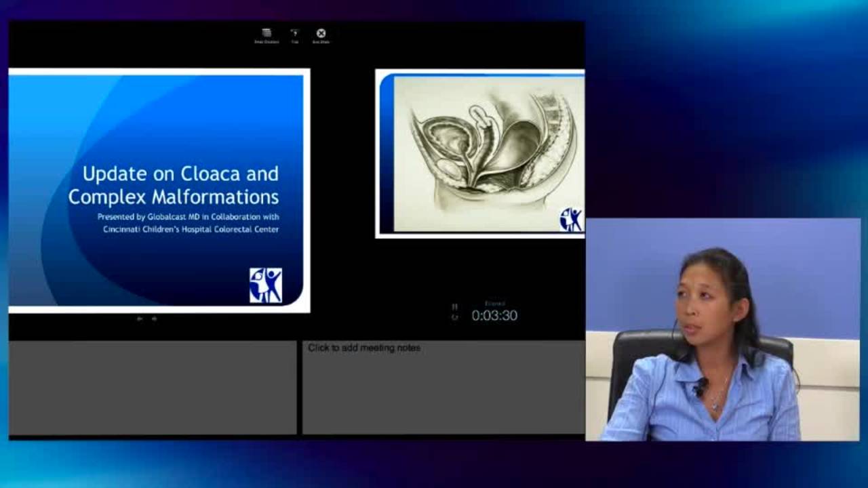The image size is (868, 488).
Task: Click the hospital logo on the title slide
Action: 266,283
